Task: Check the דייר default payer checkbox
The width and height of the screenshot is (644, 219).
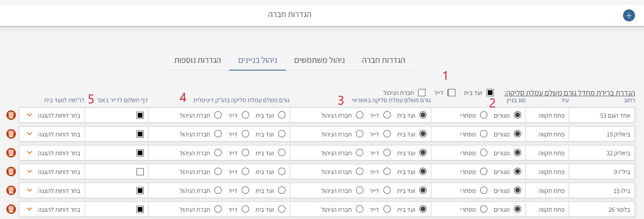Action: click(x=451, y=92)
